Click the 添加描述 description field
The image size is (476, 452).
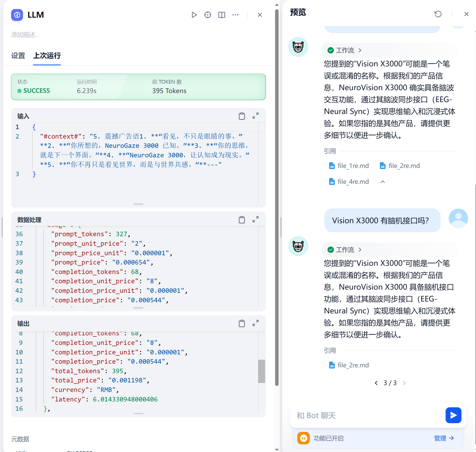click(x=25, y=35)
